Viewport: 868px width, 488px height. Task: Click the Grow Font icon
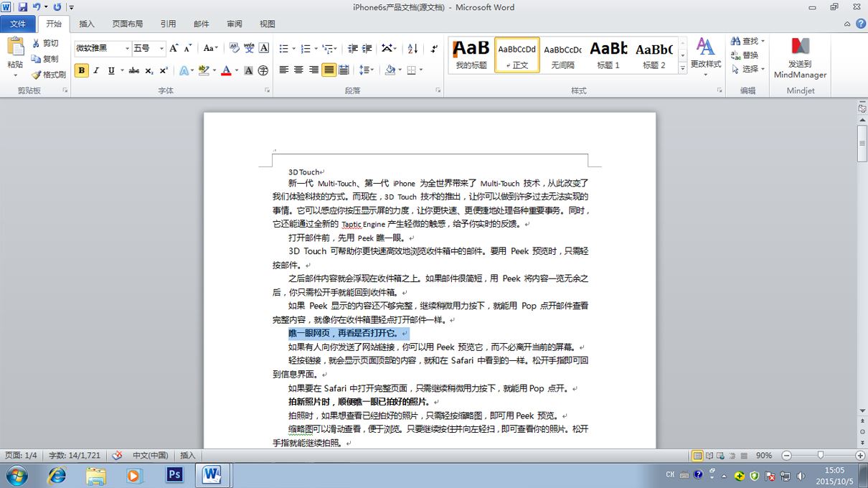(x=174, y=48)
